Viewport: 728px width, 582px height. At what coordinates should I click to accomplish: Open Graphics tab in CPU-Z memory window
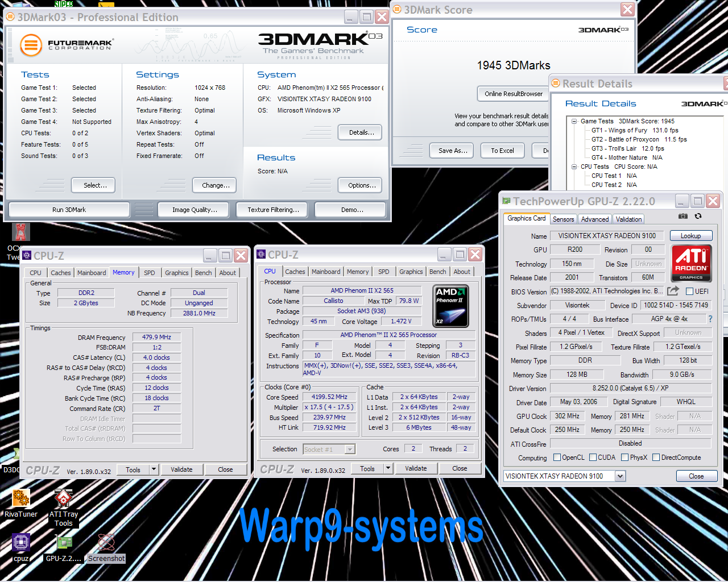click(x=177, y=273)
